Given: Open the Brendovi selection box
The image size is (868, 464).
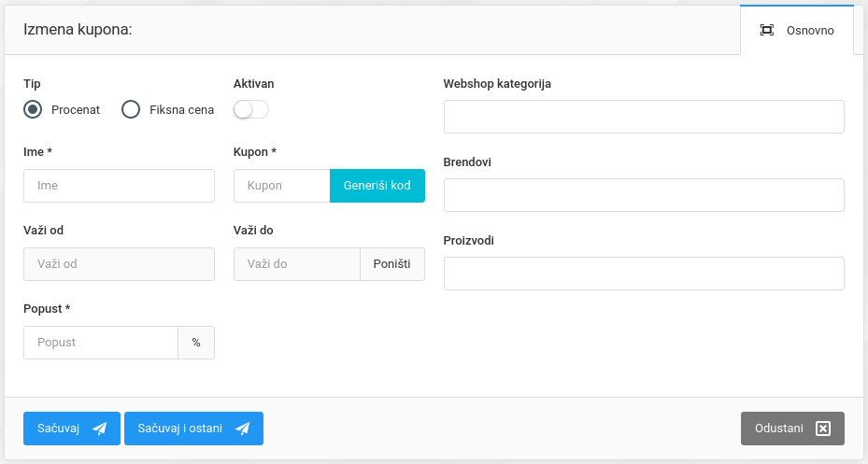Looking at the screenshot, I should (644, 195).
